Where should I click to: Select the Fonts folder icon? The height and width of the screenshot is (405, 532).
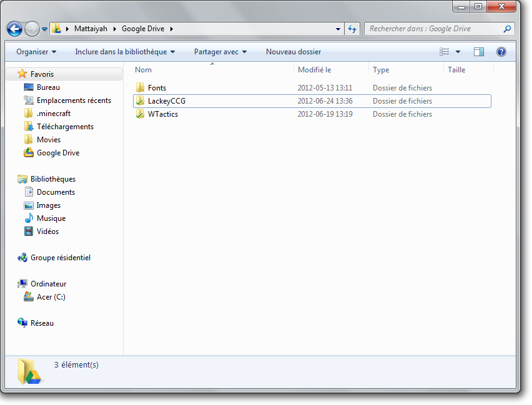point(140,87)
